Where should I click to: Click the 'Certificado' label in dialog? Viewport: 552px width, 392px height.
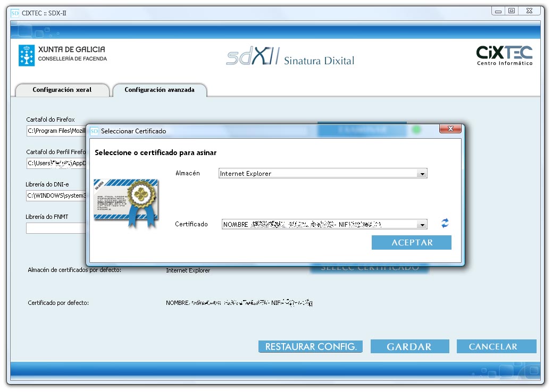pos(191,224)
